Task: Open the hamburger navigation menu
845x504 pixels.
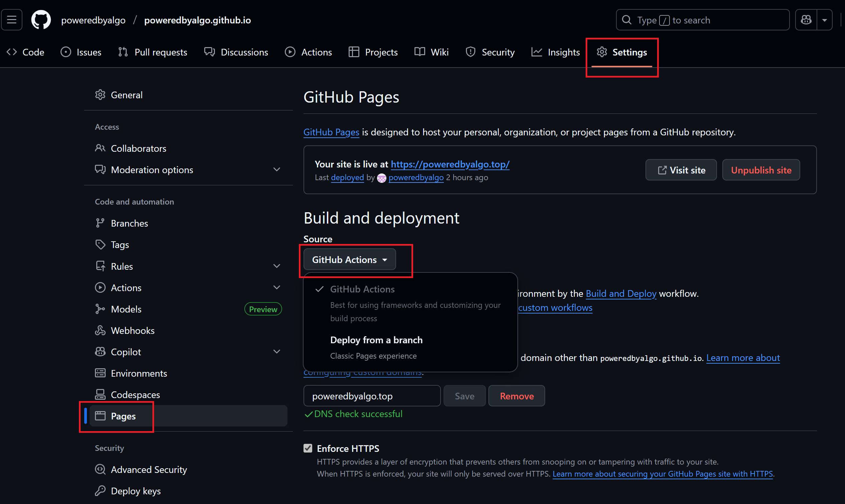Action: 12,20
